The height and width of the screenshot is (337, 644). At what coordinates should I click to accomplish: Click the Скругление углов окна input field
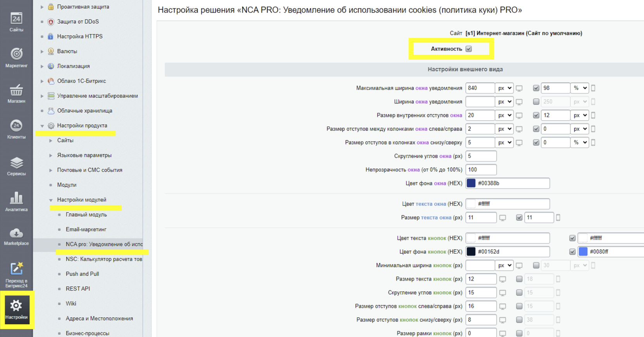[x=481, y=156]
